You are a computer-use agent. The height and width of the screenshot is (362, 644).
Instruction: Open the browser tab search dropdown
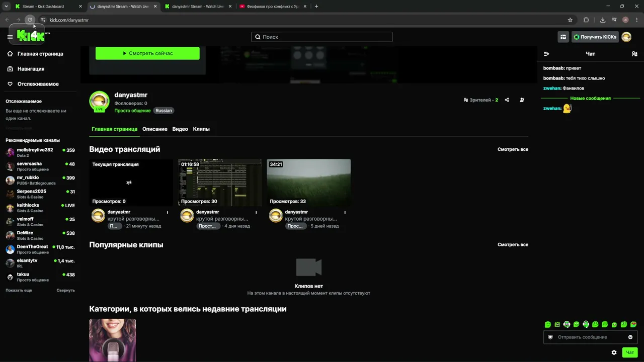pyautogui.click(x=6, y=7)
